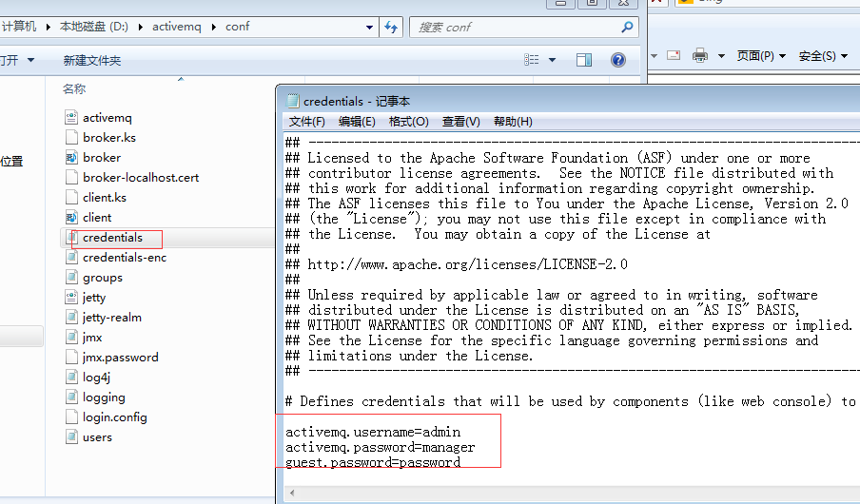Click the credentials-enc file icon
The image size is (860, 504).
(71, 257)
